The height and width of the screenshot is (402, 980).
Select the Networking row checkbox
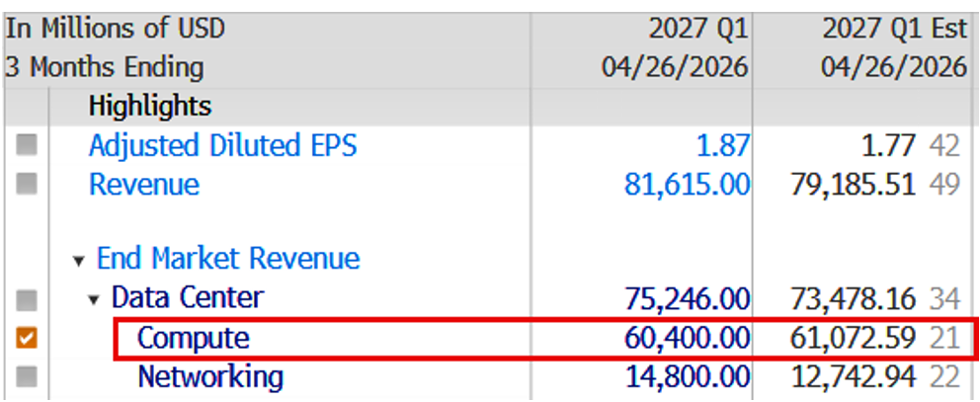(x=27, y=377)
